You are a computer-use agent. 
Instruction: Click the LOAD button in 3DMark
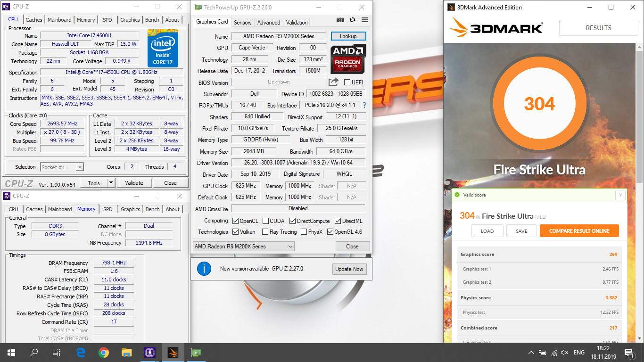pyautogui.click(x=487, y=231)
